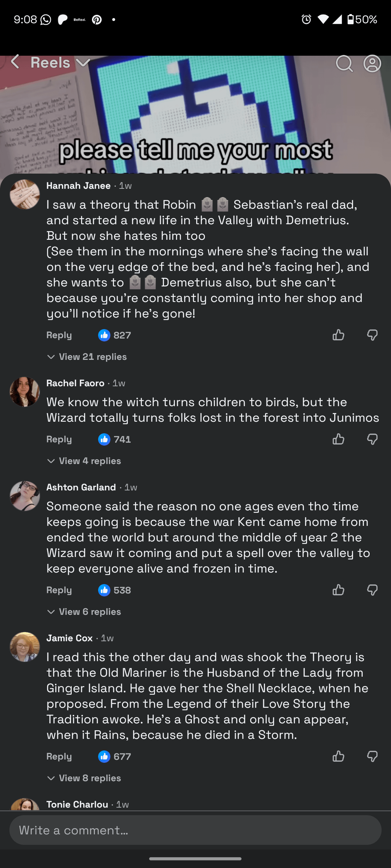Tap the Write a comment field
391x868 pixels.
195,830
